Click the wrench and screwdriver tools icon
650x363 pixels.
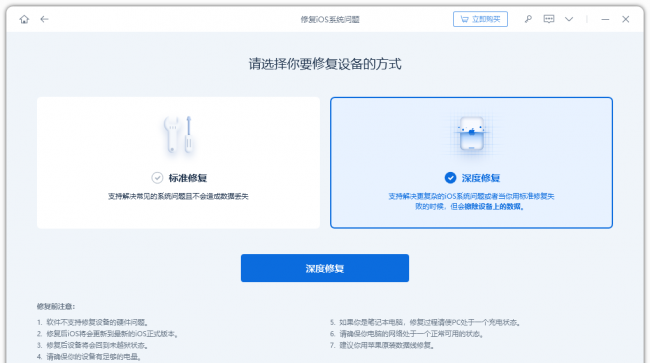[x=179, y=135]
